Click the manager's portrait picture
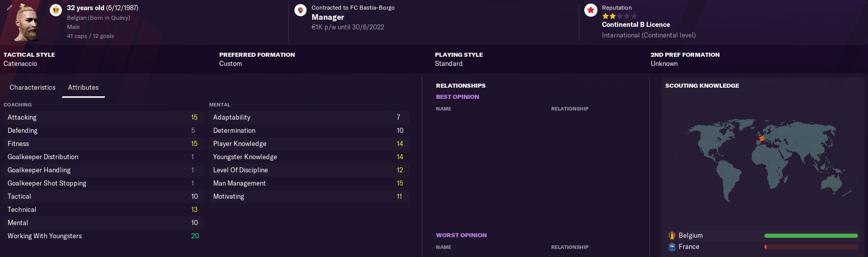 (25, 23)
